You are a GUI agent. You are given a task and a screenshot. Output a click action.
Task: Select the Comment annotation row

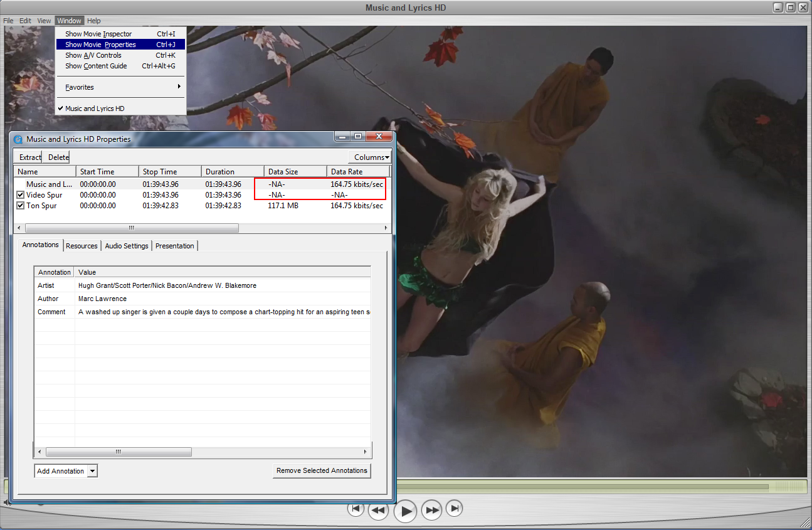tap(203, 312)
